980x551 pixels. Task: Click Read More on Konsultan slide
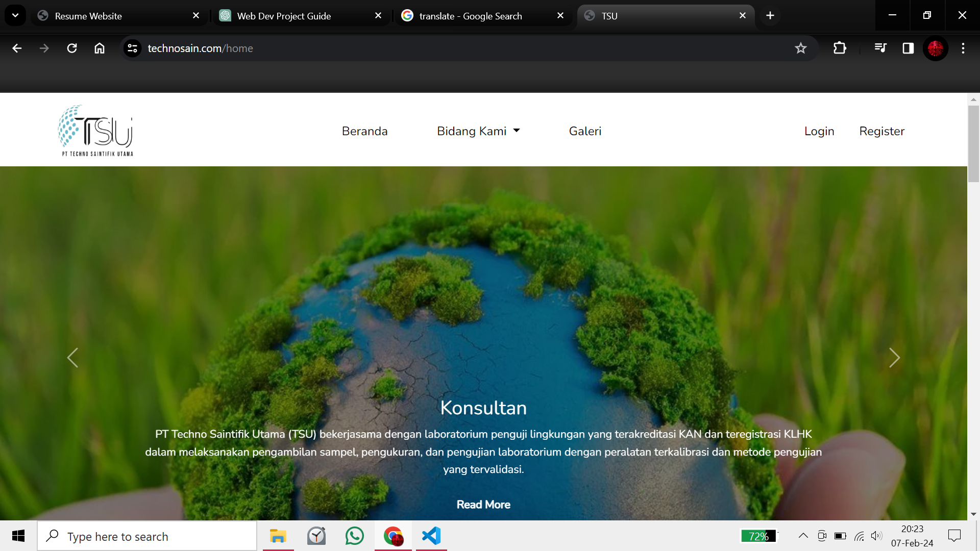[483, 505]
